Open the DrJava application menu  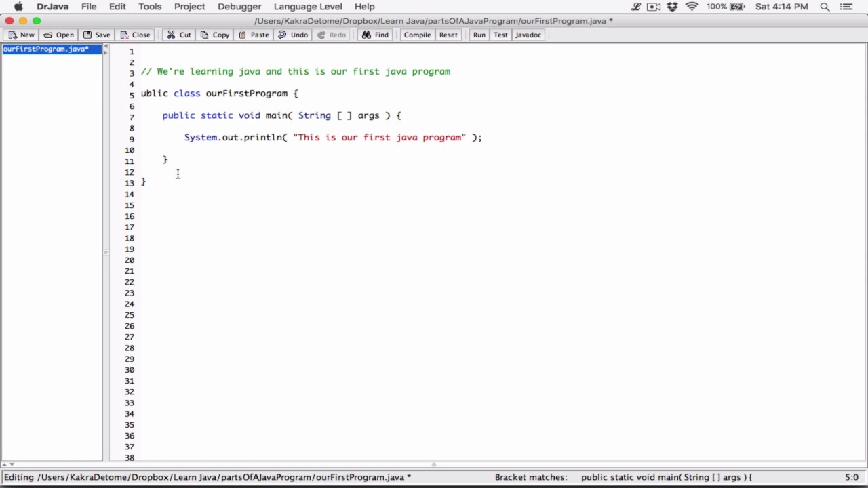pyautogui.click(x=52, y=7)
